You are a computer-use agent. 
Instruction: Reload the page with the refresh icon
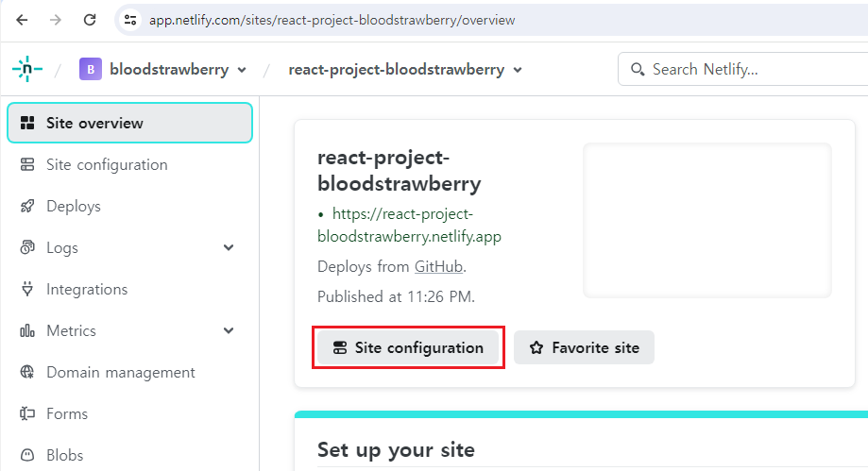(90, 21)
